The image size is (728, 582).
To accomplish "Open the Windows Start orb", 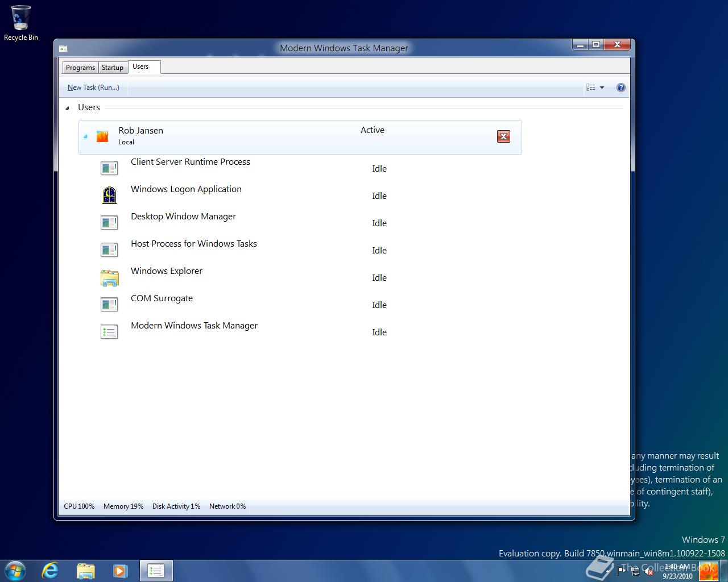I will tap(15, 570).
